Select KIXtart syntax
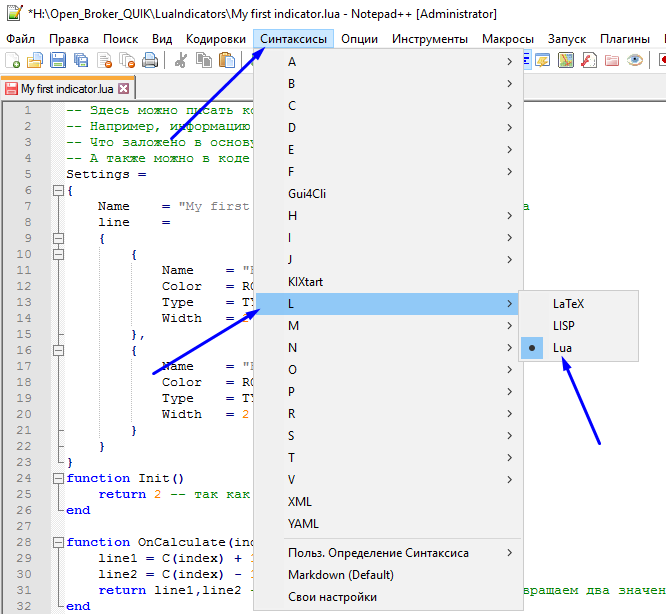Screen dimensions: 666x614 (x=388, y=282)
